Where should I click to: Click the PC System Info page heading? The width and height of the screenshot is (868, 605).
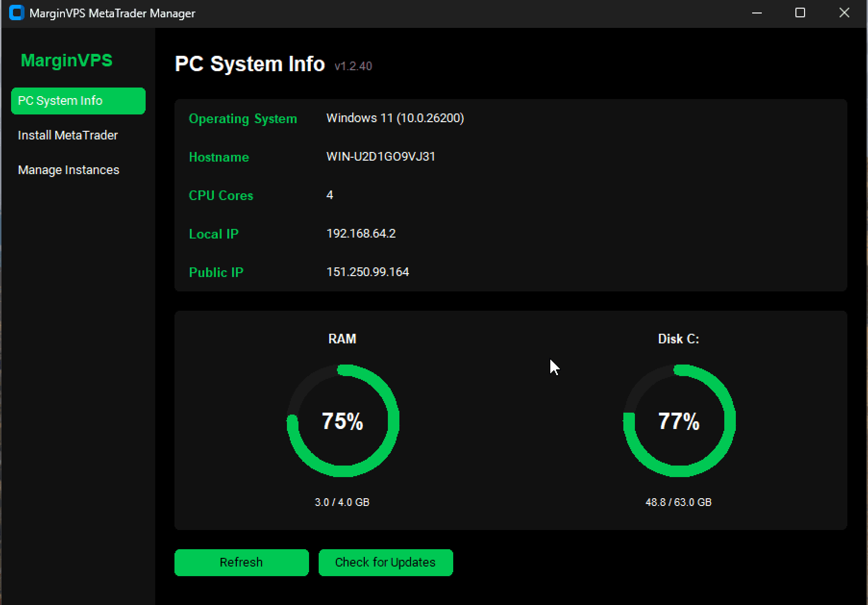tap(249, 64)
